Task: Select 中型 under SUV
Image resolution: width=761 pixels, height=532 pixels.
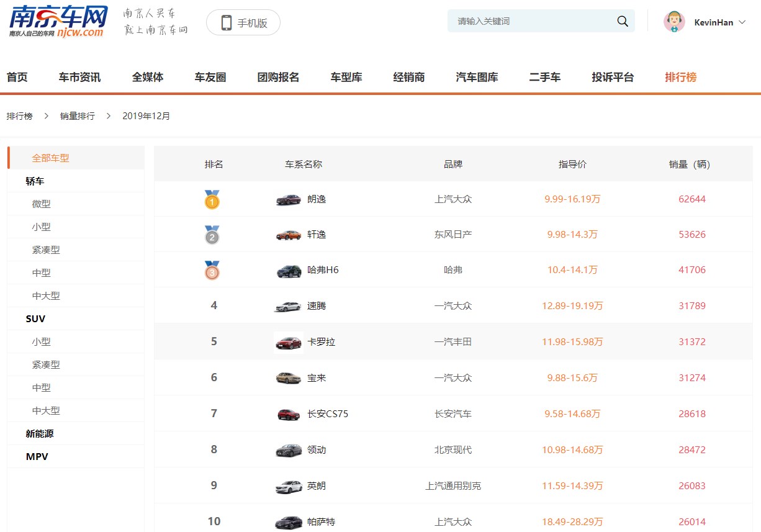Action: [42, 388]
